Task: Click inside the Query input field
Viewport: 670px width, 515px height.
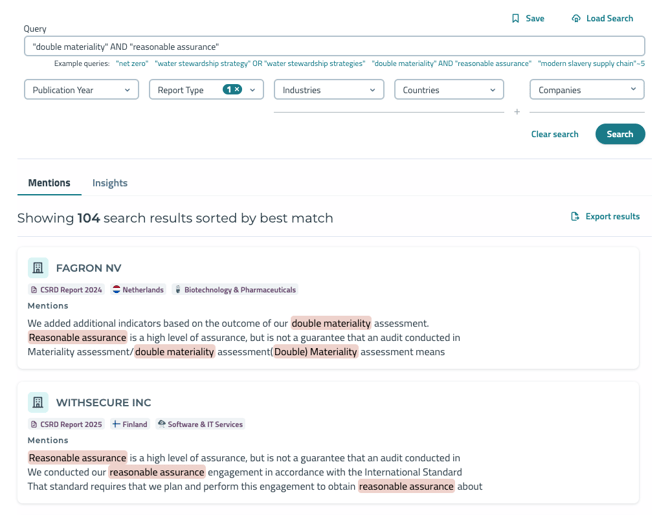Action: 334,46
